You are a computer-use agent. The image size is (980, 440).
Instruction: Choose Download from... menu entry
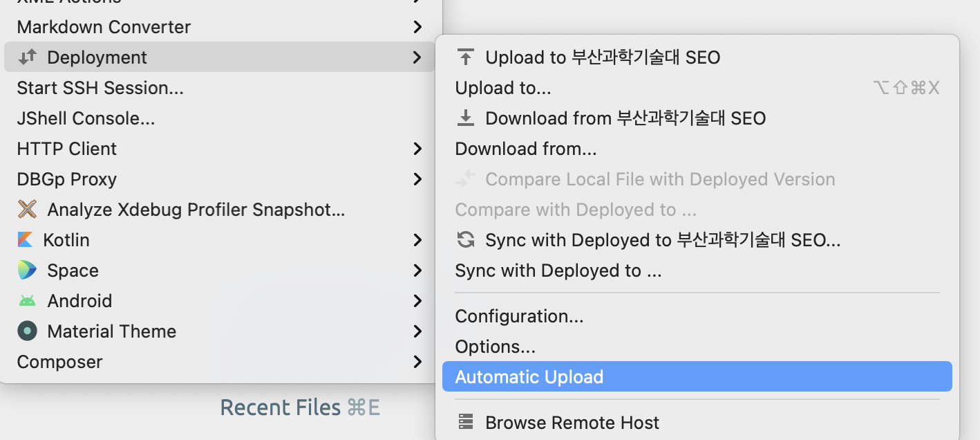pyautogui.click(x=697, y=149)
